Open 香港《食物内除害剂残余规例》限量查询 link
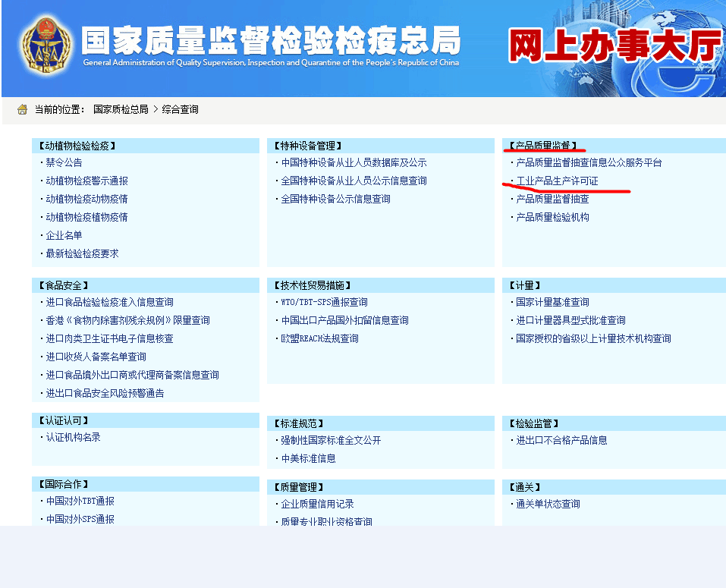Screen dimensions: 726x588 pyautogui.click(x=127, y=320)
